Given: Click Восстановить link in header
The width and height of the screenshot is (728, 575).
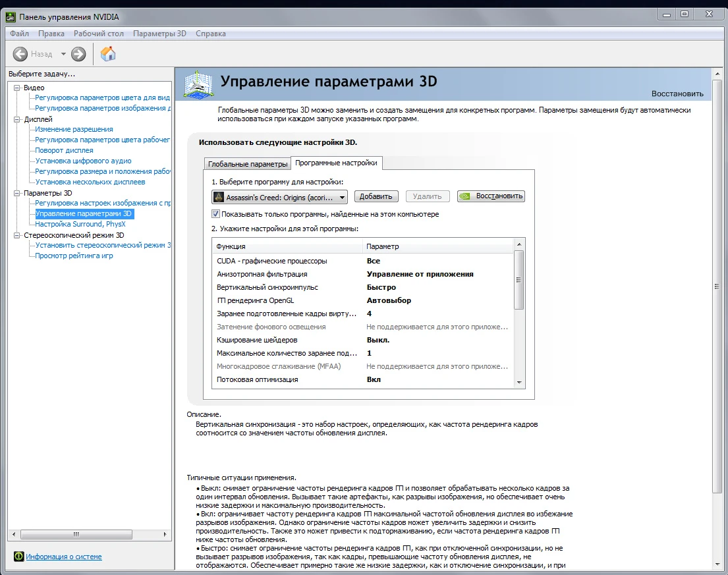Looking at the screenshot, I should 677,94.
